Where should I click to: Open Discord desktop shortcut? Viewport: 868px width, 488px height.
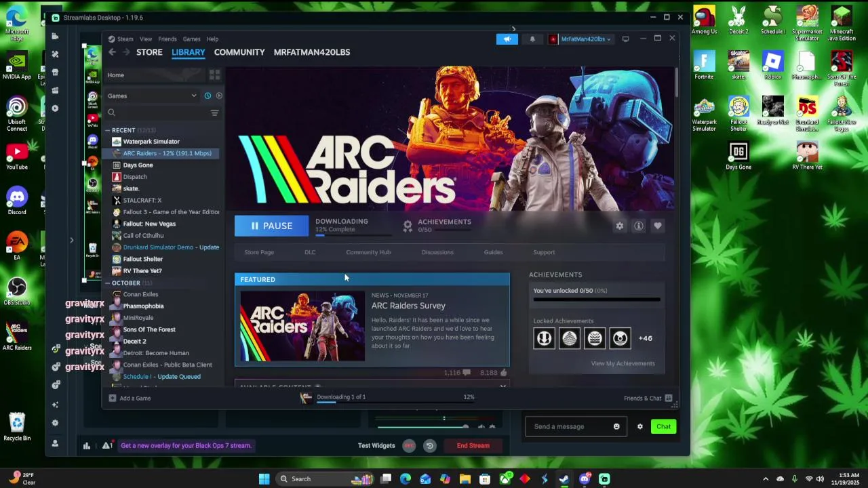(x=17, y=201)
